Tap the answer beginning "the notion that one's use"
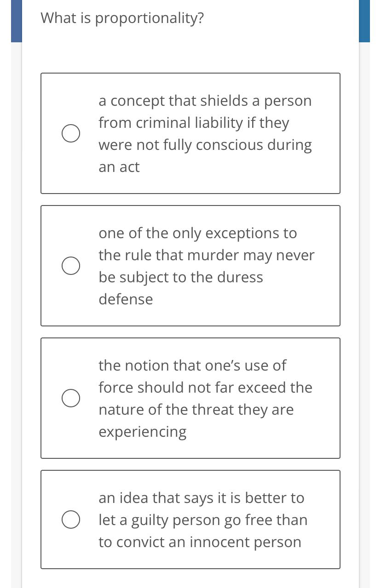This screenshot has height=588, width=381. tap(192, 365)
